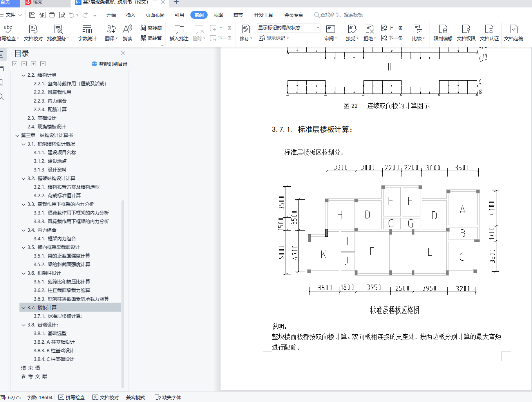Click the 字数: 18604 status entry
Screen dimensions: 532x402
tap(40, 397)
